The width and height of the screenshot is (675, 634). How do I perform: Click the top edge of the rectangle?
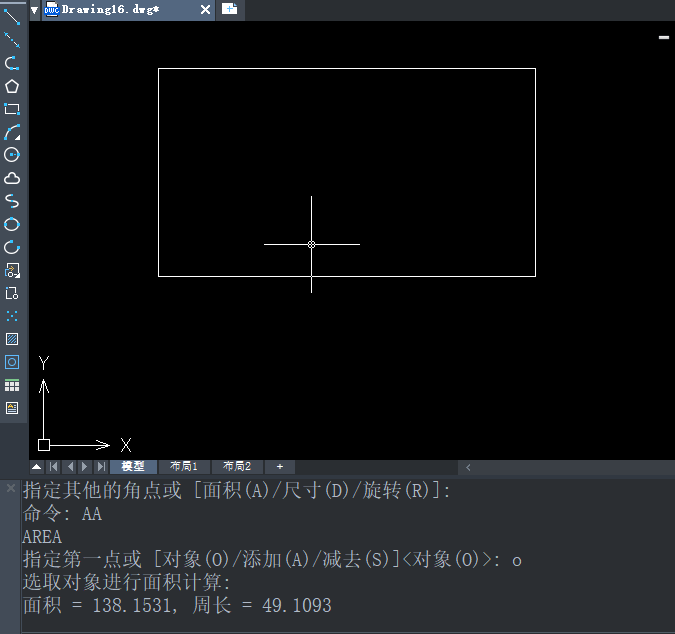(347, 68)
